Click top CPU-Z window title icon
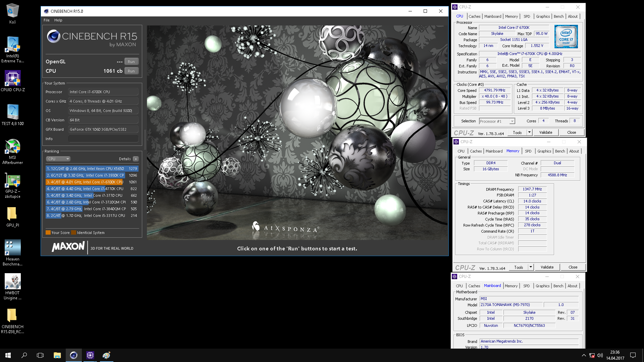644x362 pixels. (x=455, y=7)
